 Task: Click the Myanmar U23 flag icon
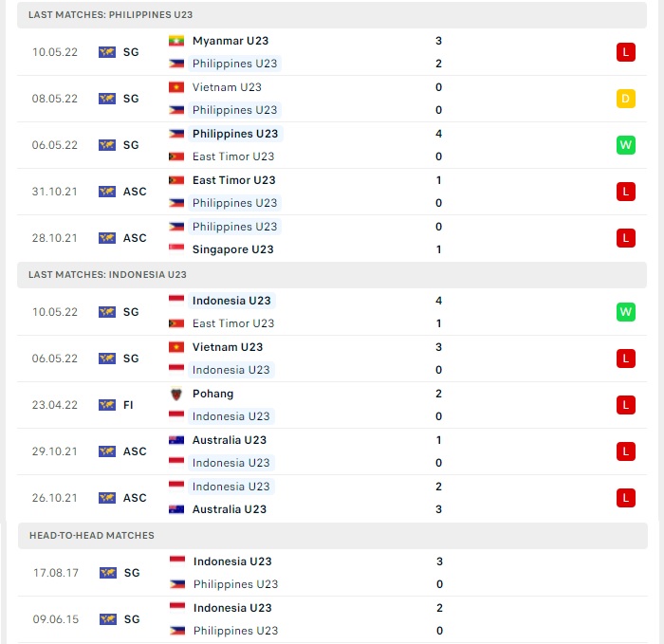[176, 41]
